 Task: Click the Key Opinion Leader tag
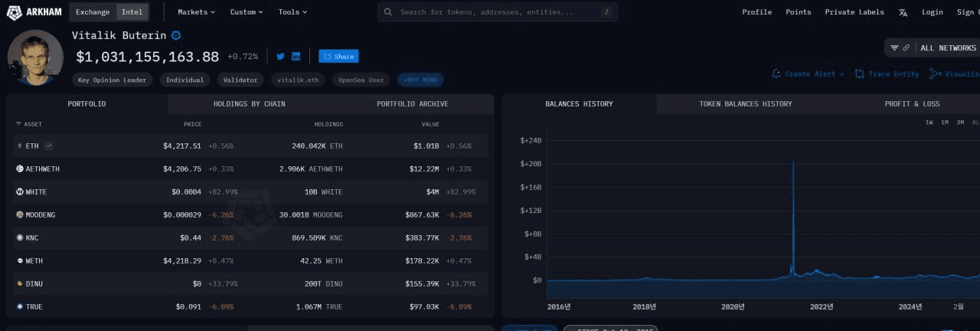coord(113,80)
